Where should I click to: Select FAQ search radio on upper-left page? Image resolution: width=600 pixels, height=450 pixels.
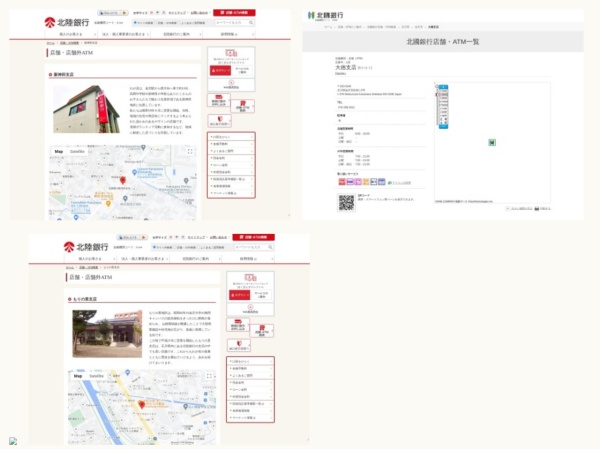179,23
